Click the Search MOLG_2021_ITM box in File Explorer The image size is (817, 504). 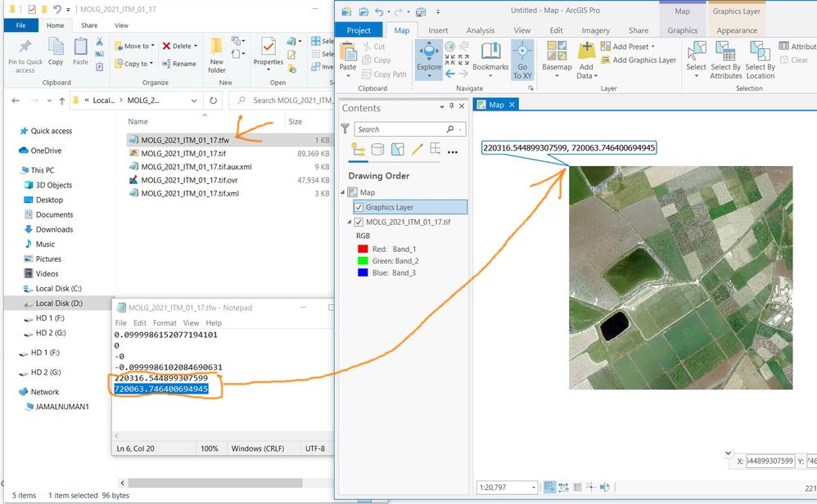(x=282, y=101)
